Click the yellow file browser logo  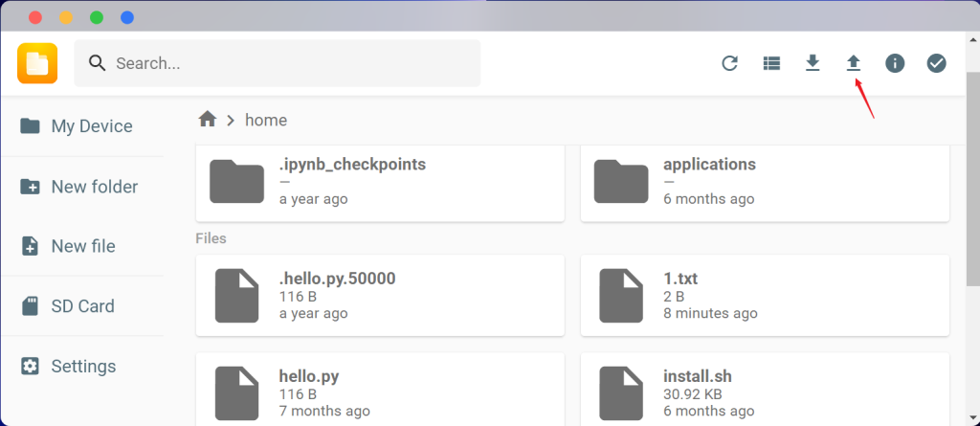coord(37,63)
